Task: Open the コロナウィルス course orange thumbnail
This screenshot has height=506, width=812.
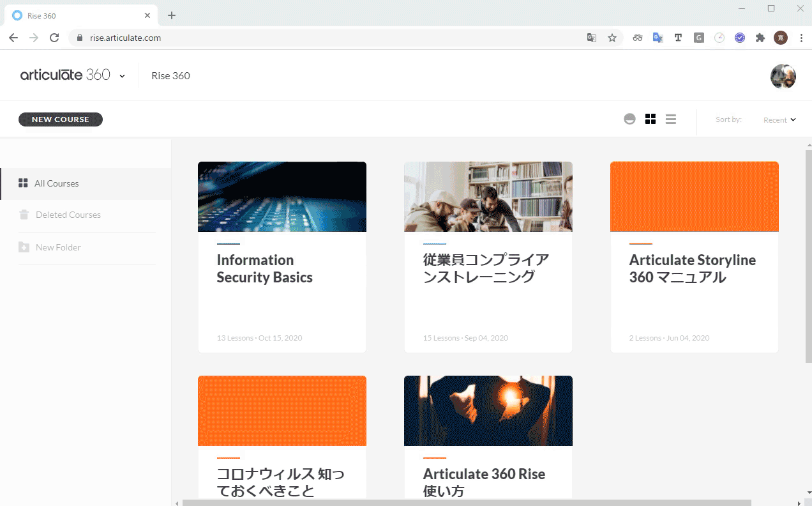Action: pyautogui.click(x=282, y=411)
